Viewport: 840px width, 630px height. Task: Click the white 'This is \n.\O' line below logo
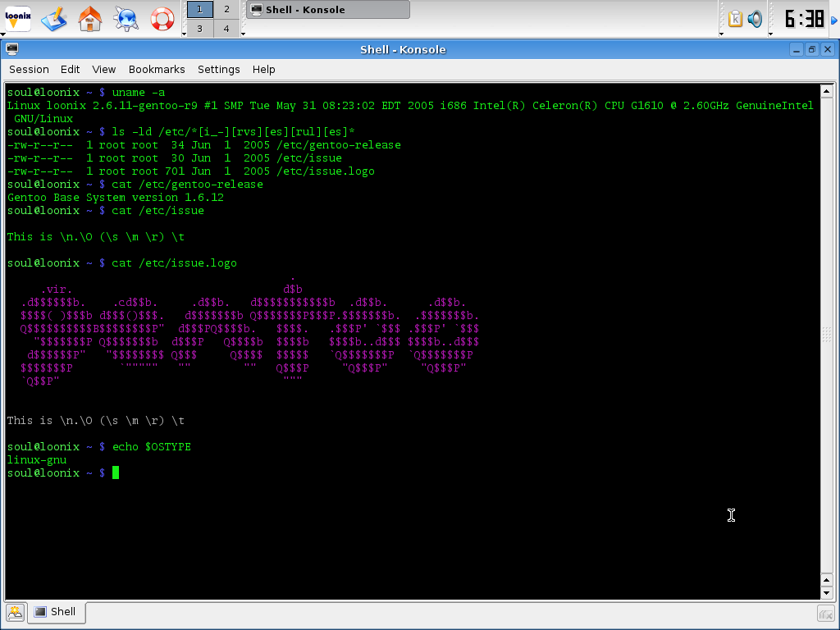pos(96,421)
